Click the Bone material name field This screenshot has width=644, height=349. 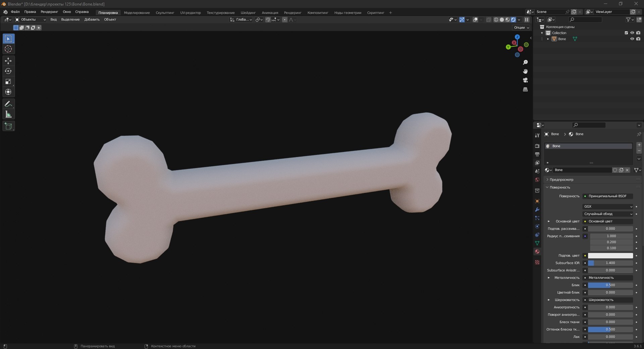click(582, 170)
